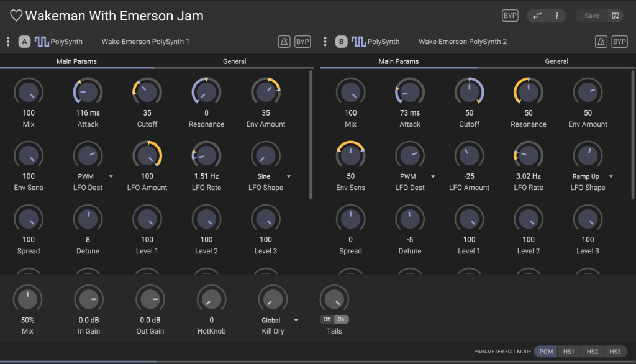
Task: Select HS2 parameter edit mode
Action: 592,352
